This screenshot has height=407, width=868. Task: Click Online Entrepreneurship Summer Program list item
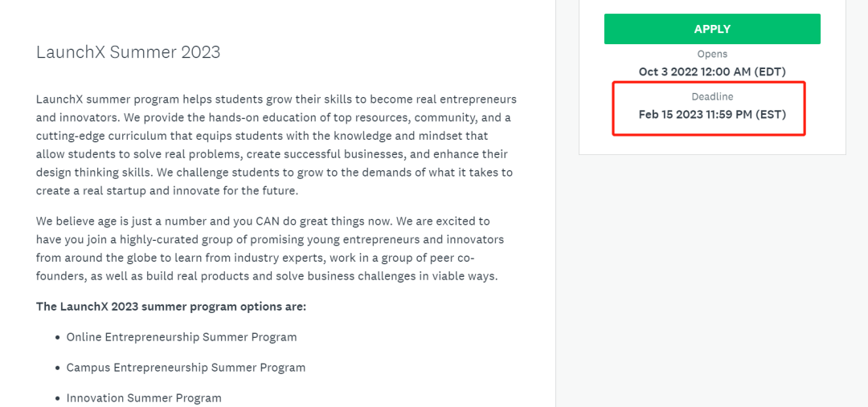pyautogui.click(x=182, y=337)
